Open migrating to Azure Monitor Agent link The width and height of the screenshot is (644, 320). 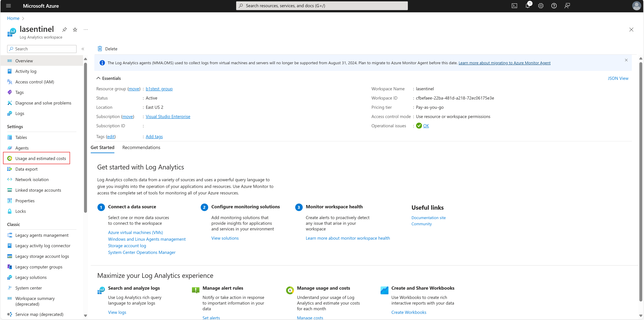pos(504,63)
